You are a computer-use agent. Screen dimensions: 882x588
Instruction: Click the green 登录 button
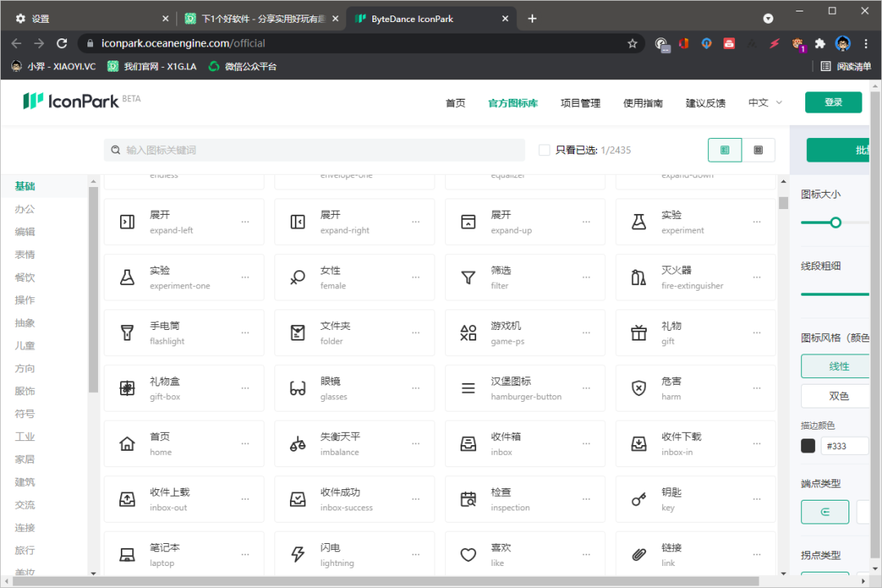click(833, 103)
